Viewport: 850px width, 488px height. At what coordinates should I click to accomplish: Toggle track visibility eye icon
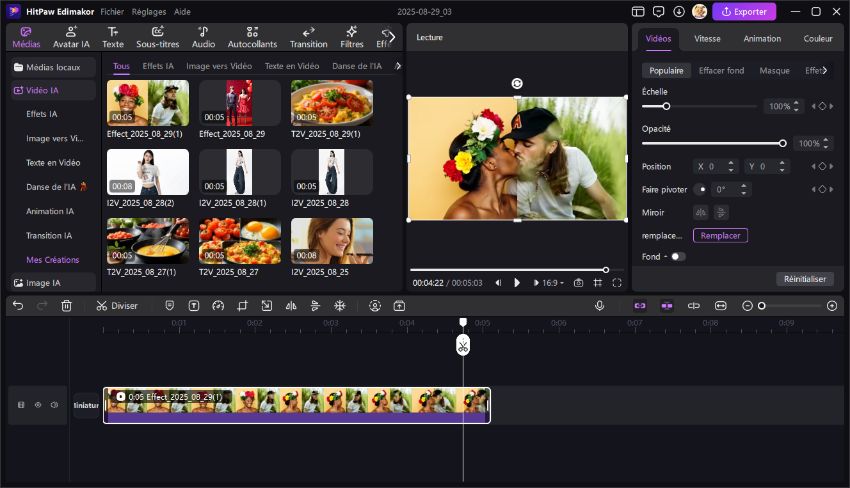tap(38, 405)
